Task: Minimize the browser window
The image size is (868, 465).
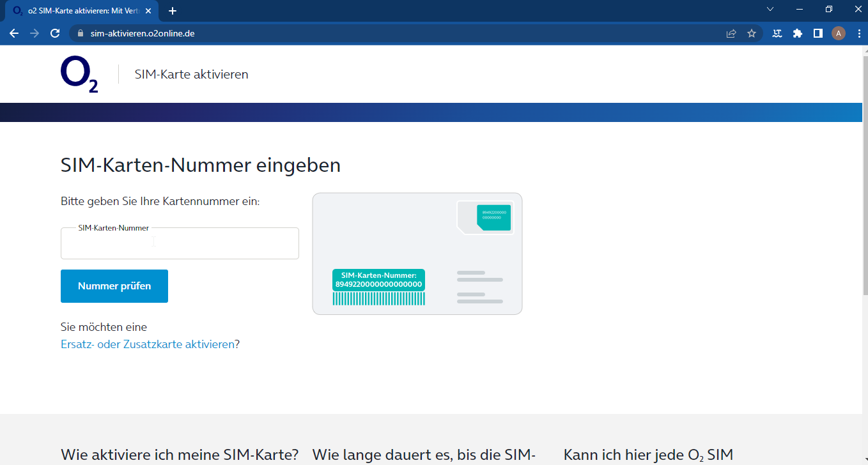Action: [x=800, y=9]
